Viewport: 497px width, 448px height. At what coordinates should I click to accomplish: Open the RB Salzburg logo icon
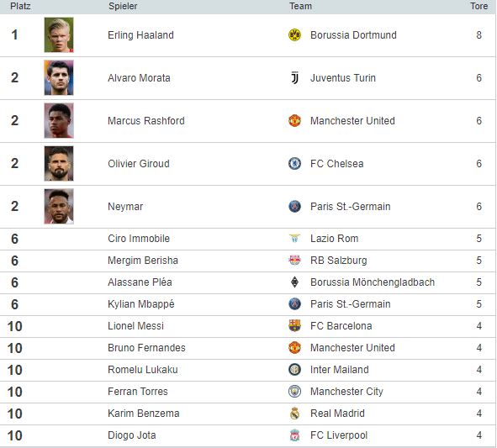click(294, 260)
